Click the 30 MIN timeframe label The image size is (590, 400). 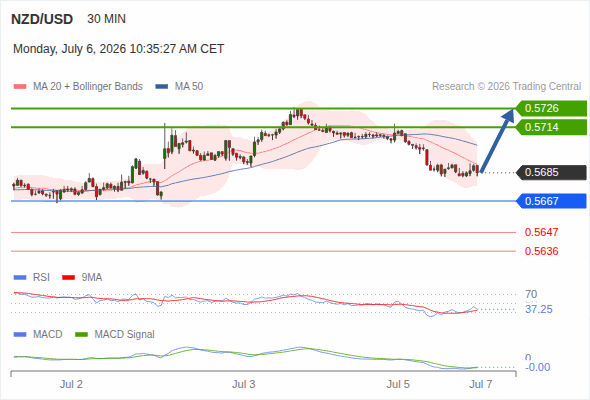[106, 19]
